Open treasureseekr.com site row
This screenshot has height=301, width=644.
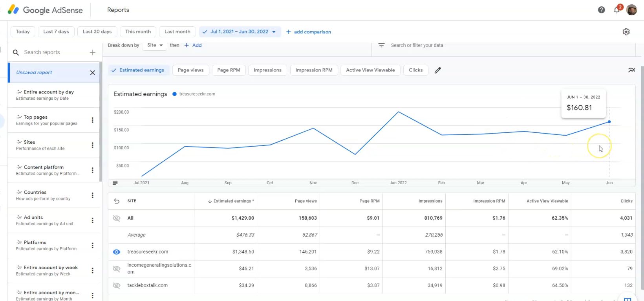(x=148, y=252)
